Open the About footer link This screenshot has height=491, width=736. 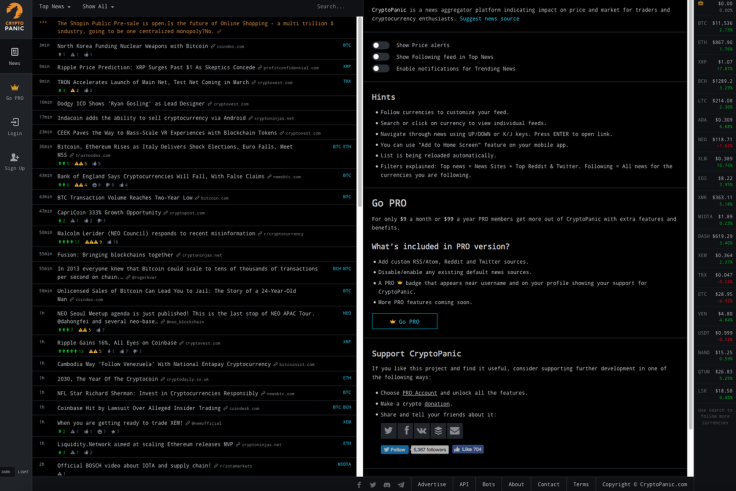pos(516,484)
